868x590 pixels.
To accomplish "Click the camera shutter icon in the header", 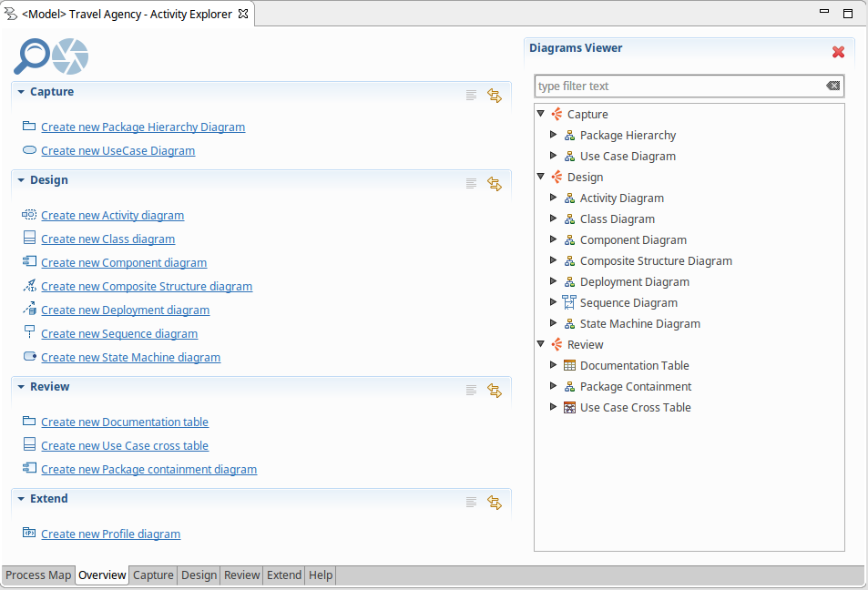I will coord(70,56).
